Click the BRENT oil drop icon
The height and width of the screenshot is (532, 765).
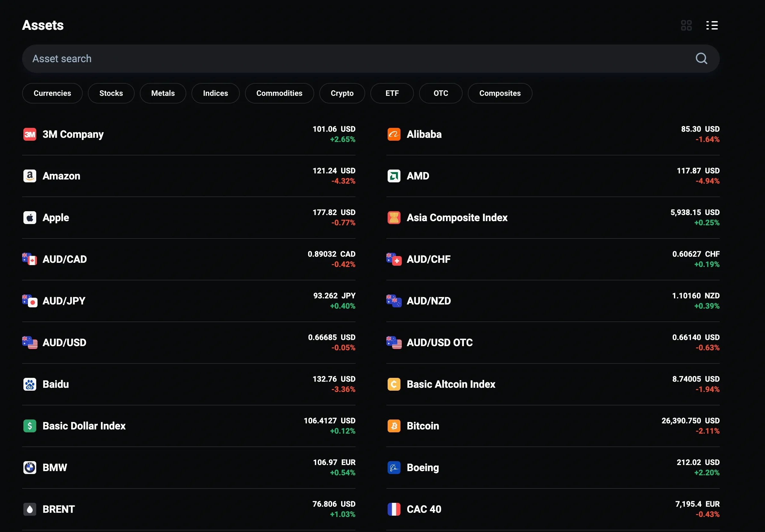pos(29,509)
